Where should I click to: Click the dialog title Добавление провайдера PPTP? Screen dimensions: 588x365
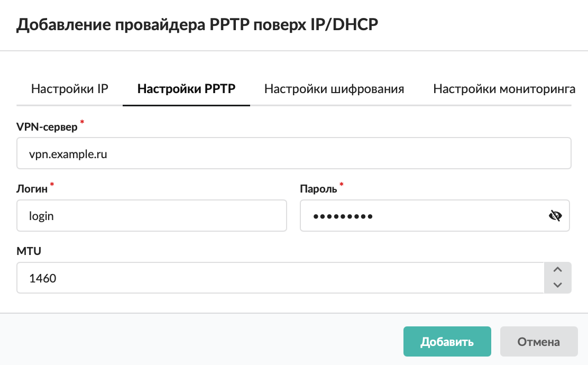(x=198, y=25)
